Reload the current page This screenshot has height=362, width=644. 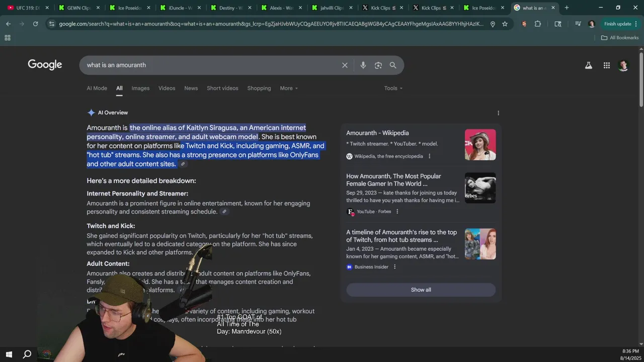point(35,24)
